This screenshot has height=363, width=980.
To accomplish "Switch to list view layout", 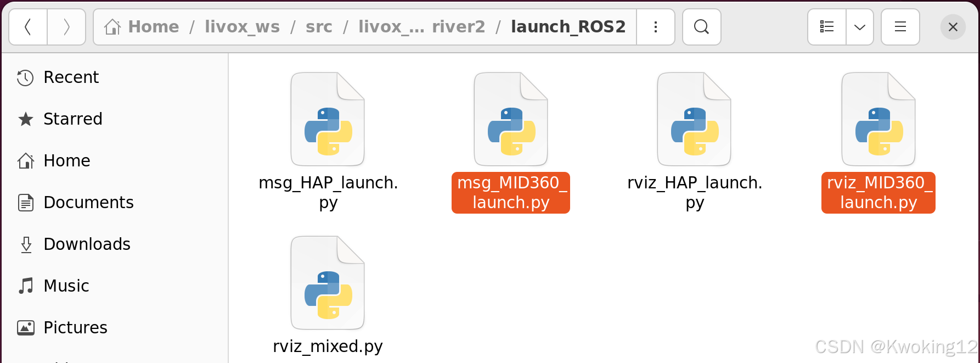I will pyautogui.click(x=827, y=27).
